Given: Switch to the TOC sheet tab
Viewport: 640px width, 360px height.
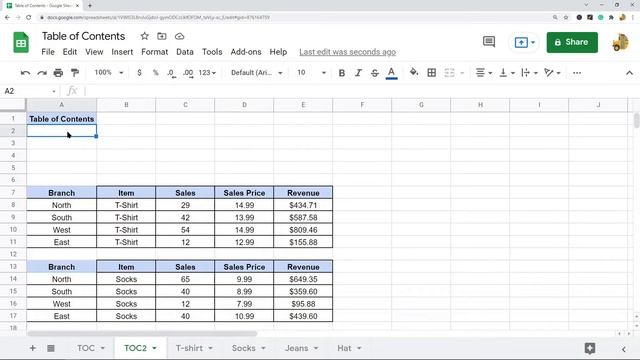Looking at the screenshot, I should 86,348.
